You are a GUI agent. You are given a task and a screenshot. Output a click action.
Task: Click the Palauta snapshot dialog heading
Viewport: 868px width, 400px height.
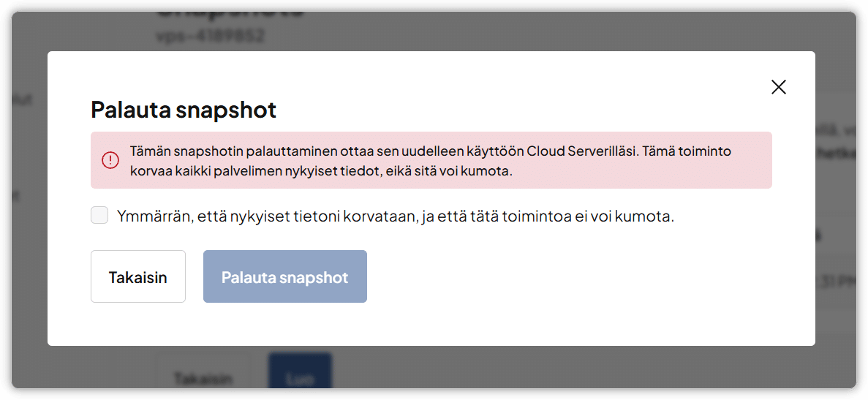coord(184,110)
